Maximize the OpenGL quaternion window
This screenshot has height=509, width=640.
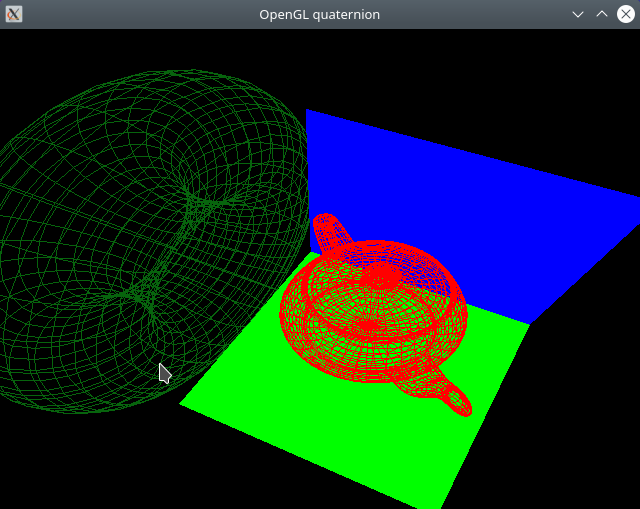click(x=602, y=14)
